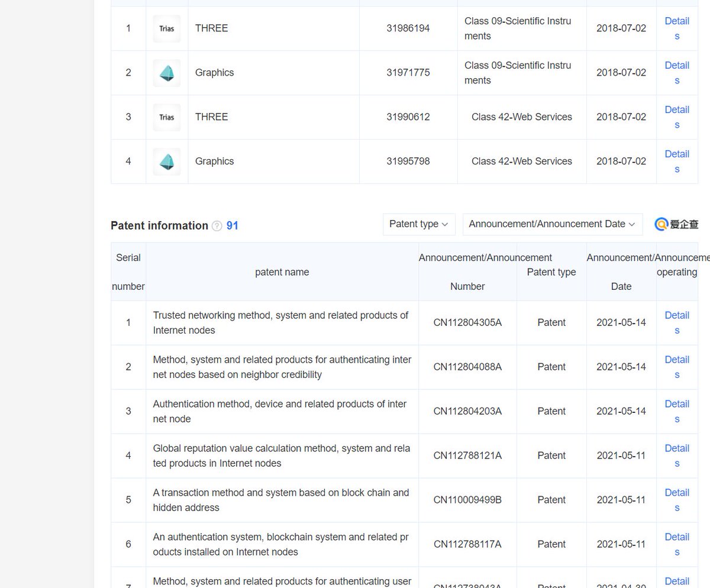Open Details for patent CN112804305A
This screenshot has width=710, height=588.
(677, 323)
